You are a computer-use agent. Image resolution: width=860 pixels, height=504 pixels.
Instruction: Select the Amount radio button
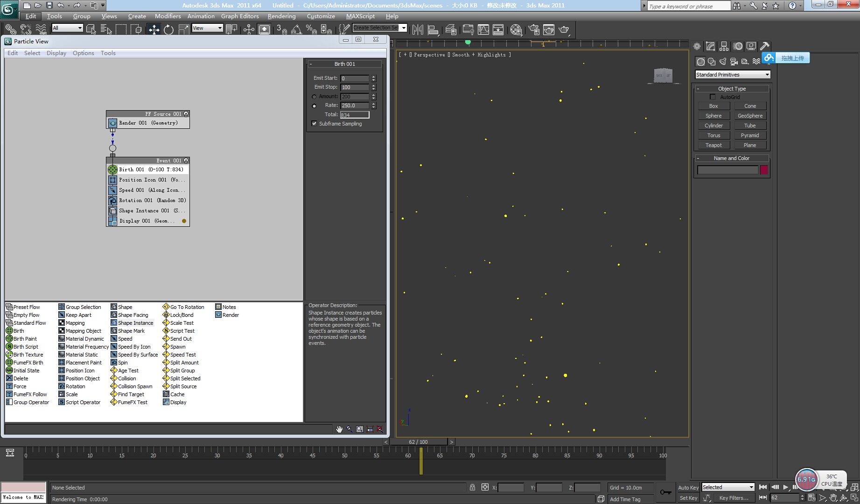(314, 97)
